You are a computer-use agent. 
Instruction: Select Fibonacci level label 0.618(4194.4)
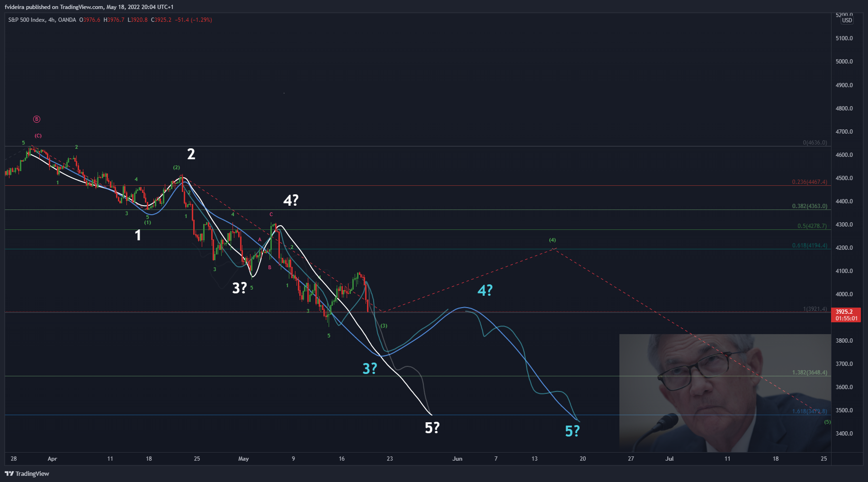click(810, 246)
